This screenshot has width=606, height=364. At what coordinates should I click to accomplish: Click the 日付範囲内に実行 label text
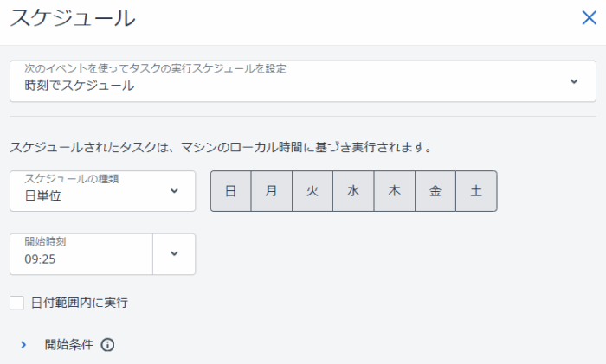(80, 303)
